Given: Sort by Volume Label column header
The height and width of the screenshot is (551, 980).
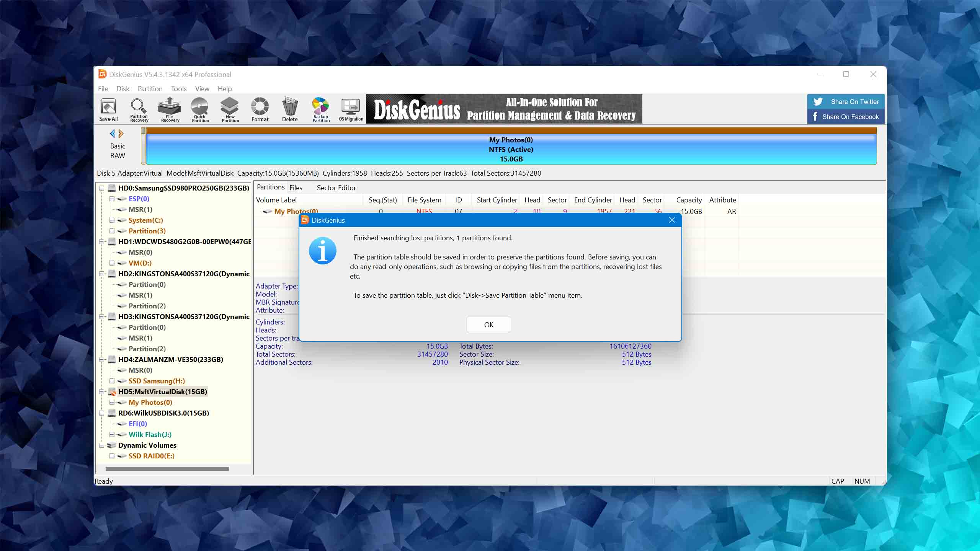Looking at the screenshot, I should click(309, 200).
